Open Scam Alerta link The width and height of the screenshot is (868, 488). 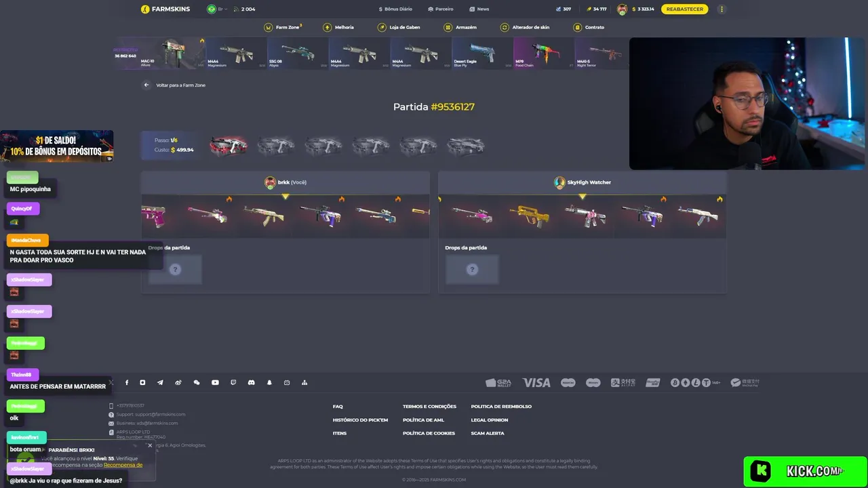point(488,433)
